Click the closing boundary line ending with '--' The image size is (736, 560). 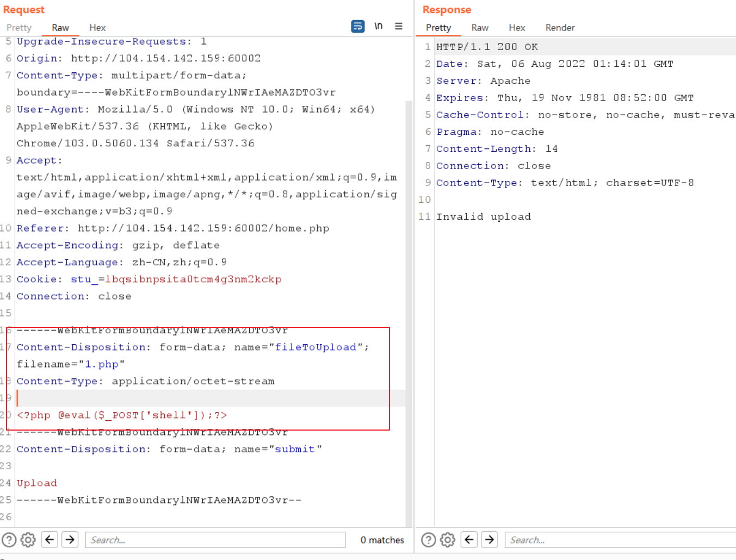[159, 500]
